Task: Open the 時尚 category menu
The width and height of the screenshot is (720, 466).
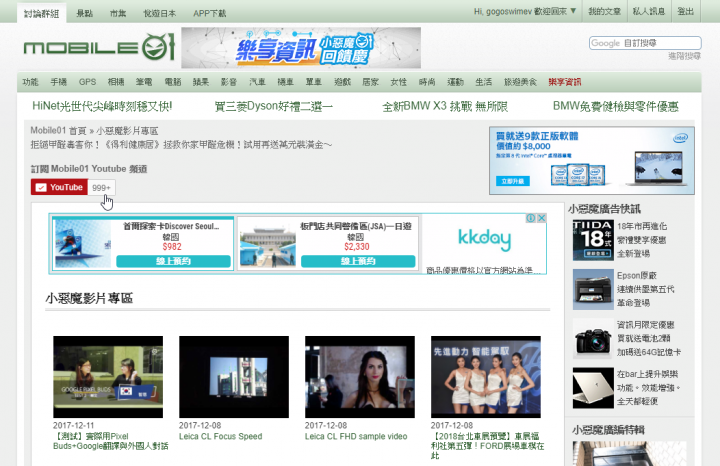Action: pyautogui.click(x=427, y=82)
